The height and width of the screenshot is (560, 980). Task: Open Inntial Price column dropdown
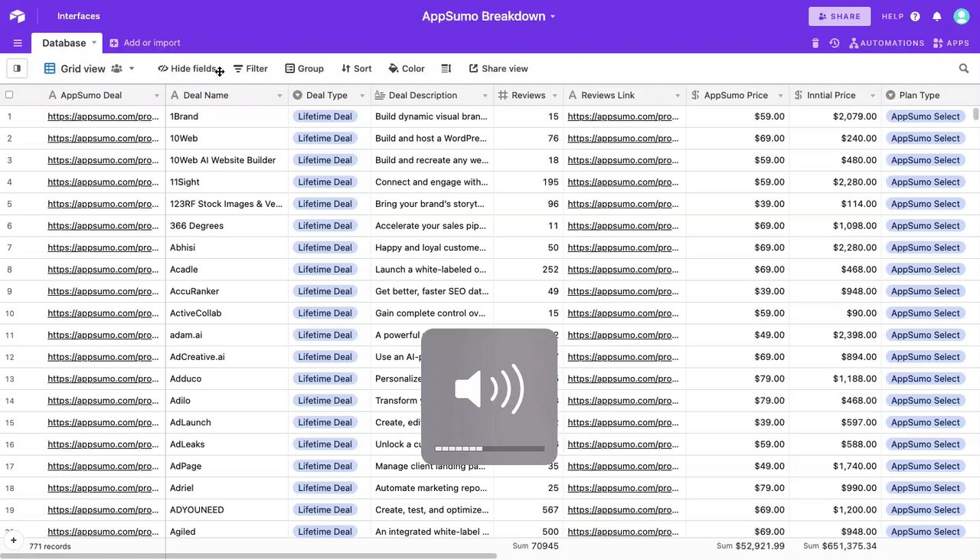(873, 96)
